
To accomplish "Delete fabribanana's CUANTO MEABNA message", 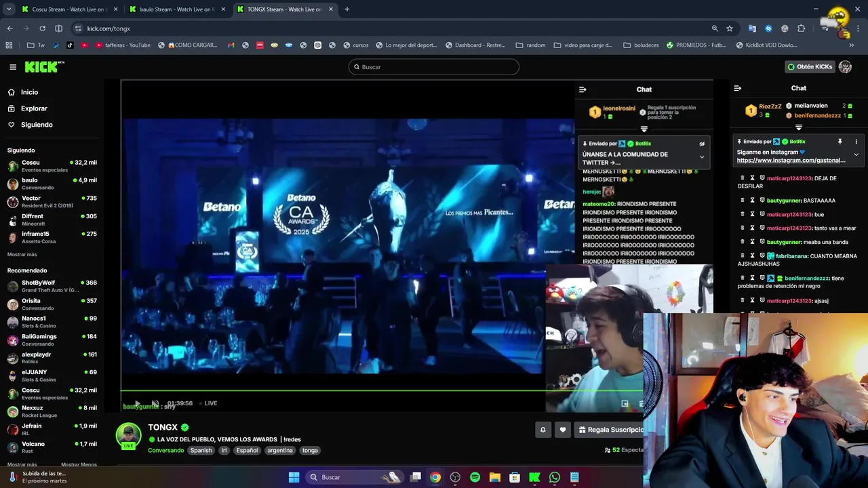I will [743, 256].
